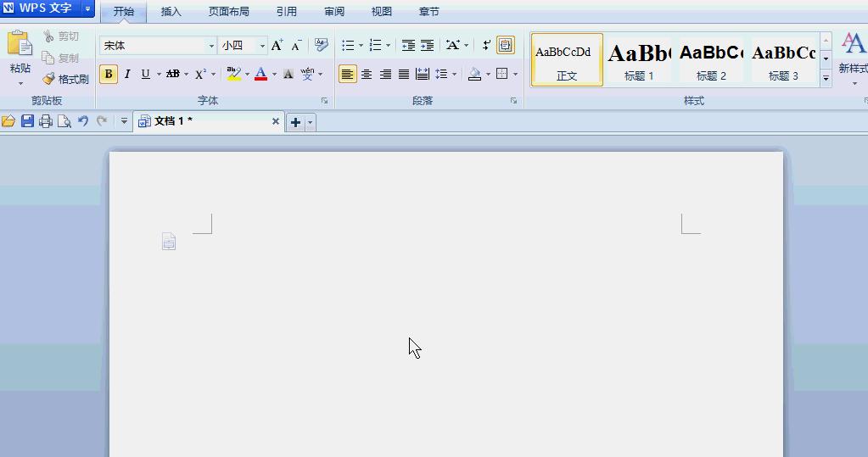
Task: Center align text
Action: click(x=367, y=74)
